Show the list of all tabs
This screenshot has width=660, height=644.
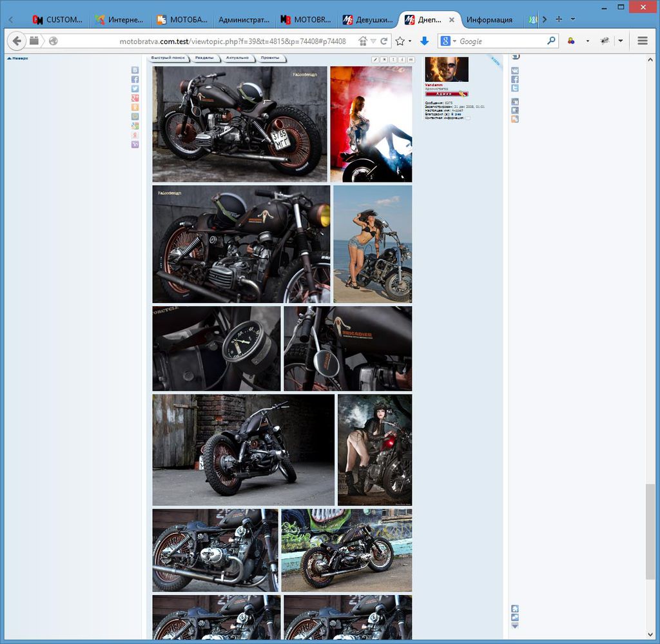point(573,19)
